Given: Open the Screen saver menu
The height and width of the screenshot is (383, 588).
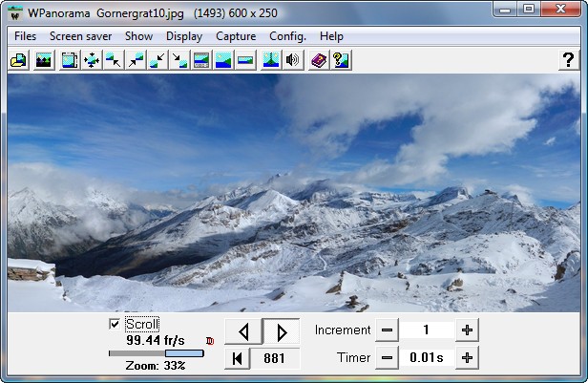Looking at the screenshot, I should 80,36.
